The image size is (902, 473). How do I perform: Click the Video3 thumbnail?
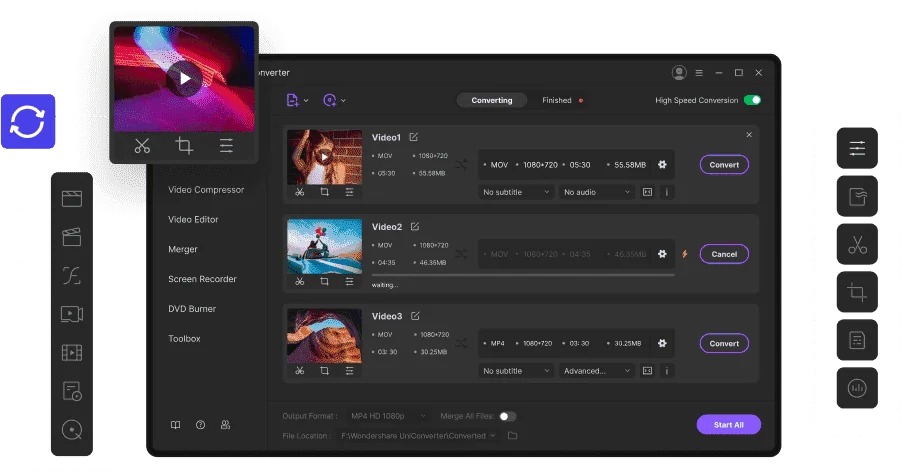(324, 335)
